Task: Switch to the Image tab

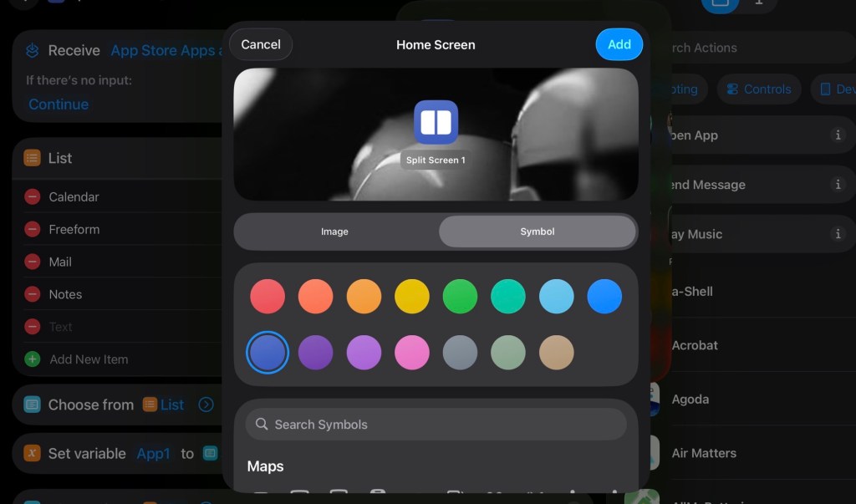Action: point(334,232)
